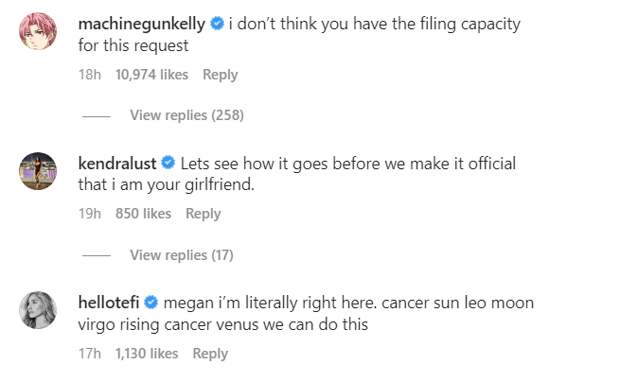The height and width of the screenshot is (382, 620).
Task: Show the 1,130 likes list
Action: (147, 354)
